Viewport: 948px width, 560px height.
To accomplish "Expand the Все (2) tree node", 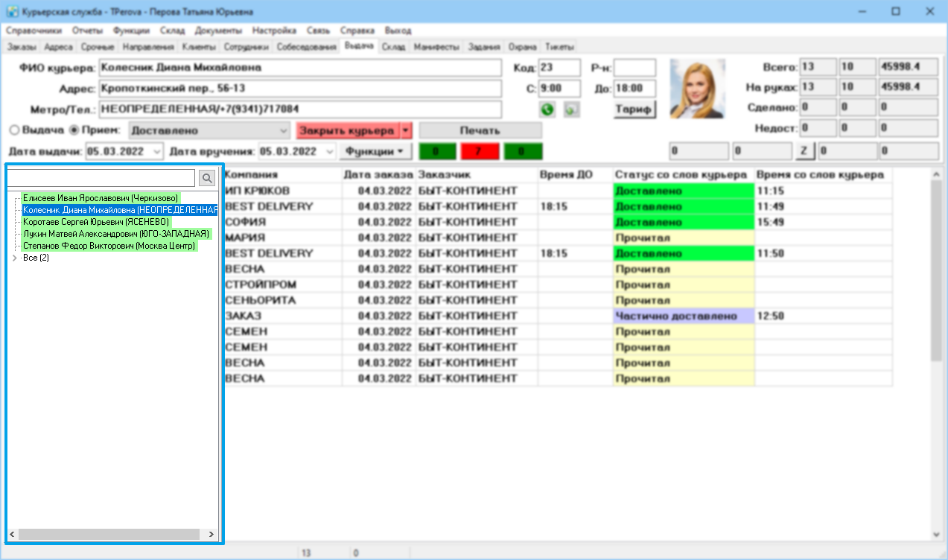I will tap(15, 258).
